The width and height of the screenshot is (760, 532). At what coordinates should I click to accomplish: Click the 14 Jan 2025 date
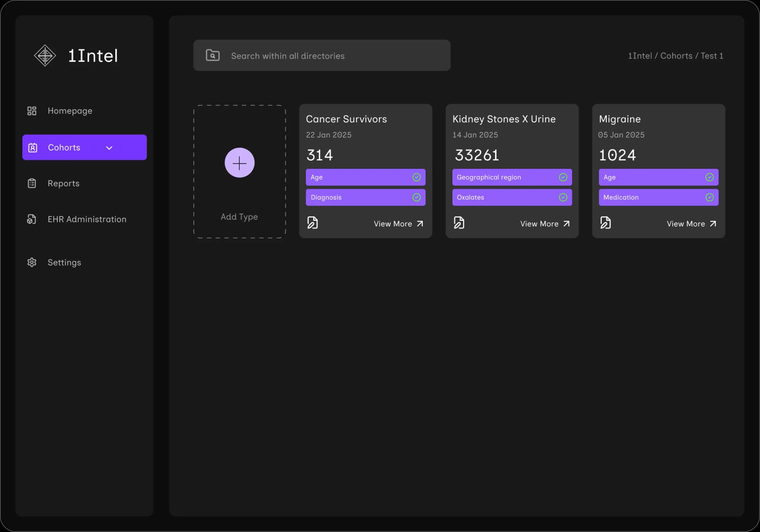475,135
